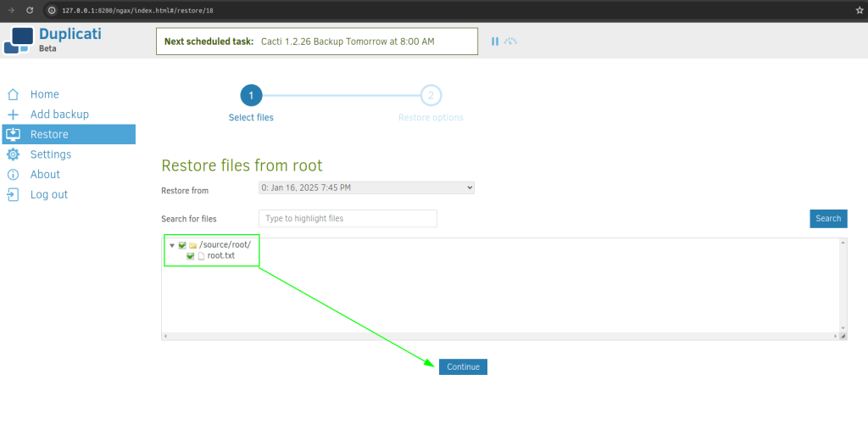Screen dimensions: 868x436
Task: Click the Add backup plus icon
Action: (x=13, y=115)
